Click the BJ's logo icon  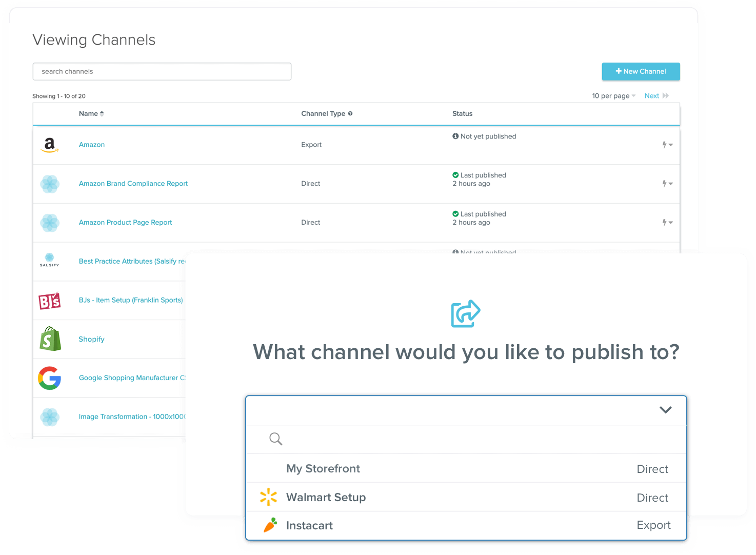click(x=50, y=301)
